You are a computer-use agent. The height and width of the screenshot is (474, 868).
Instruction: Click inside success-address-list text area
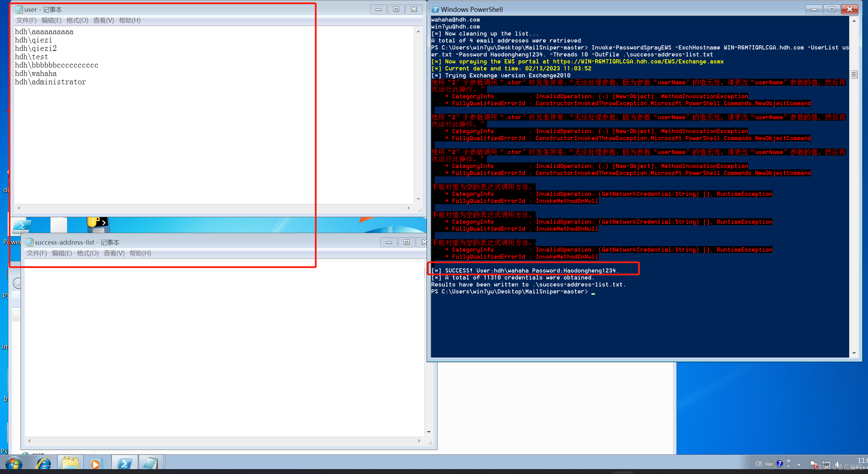(223, 349)
